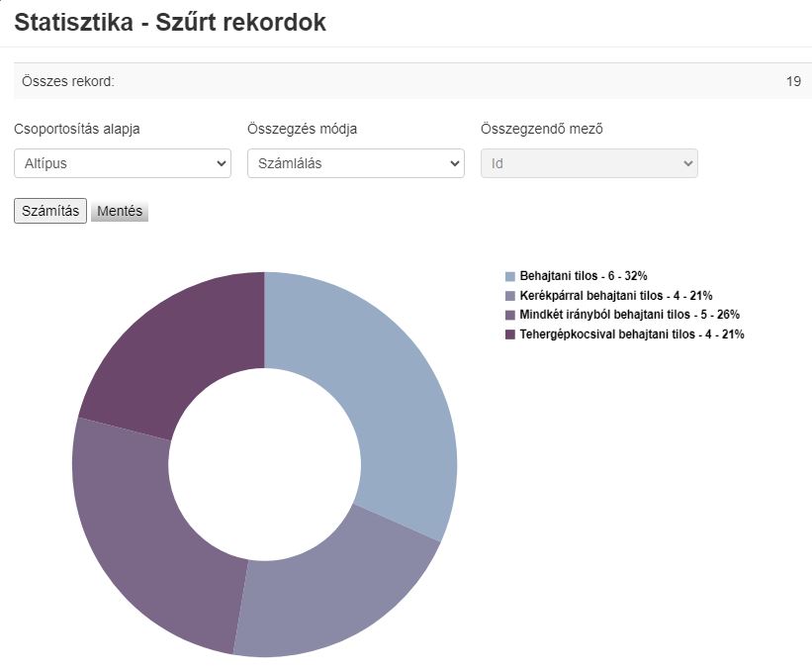Open the Összegzés módja dropdown showing Számlálás

click(x=356, y=163)
